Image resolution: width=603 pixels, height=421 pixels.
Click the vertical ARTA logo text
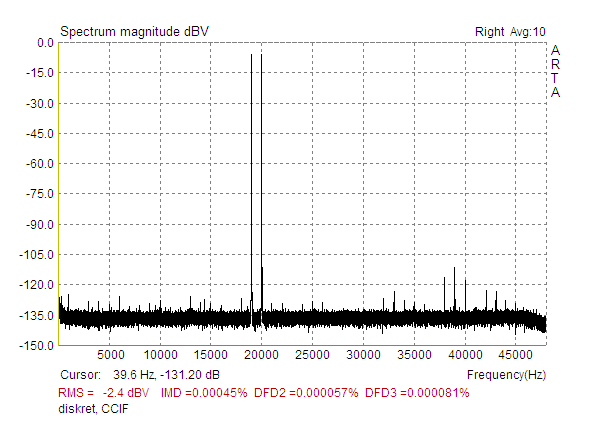coord(555,71)
